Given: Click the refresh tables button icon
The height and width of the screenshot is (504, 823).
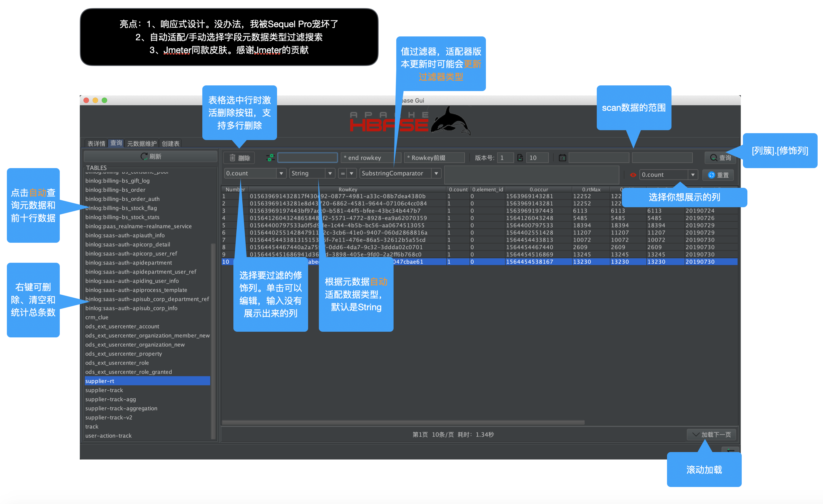Looking at the screenshot, I should click(144, 156).
